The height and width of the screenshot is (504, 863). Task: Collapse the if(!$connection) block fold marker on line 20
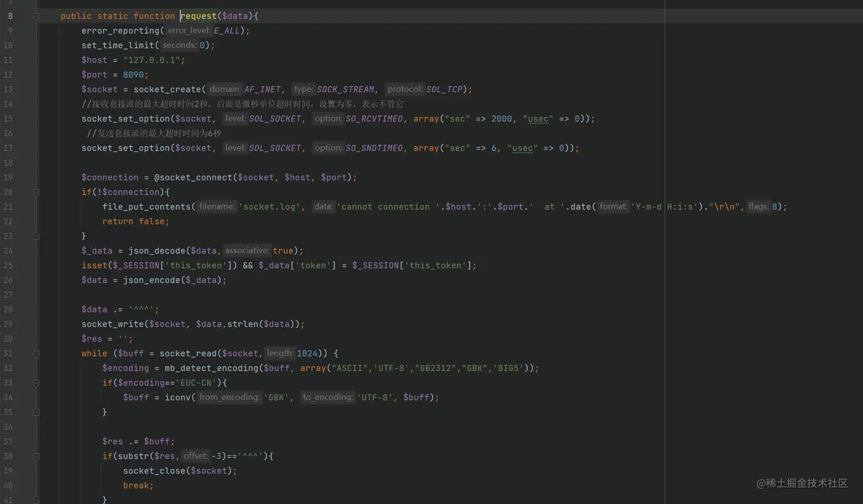[x=36, y=192]
